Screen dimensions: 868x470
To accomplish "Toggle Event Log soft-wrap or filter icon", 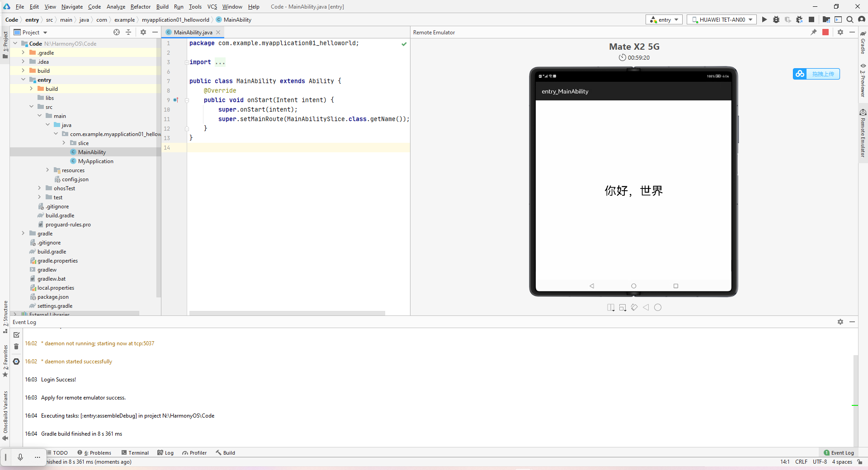I will [16, 362].
